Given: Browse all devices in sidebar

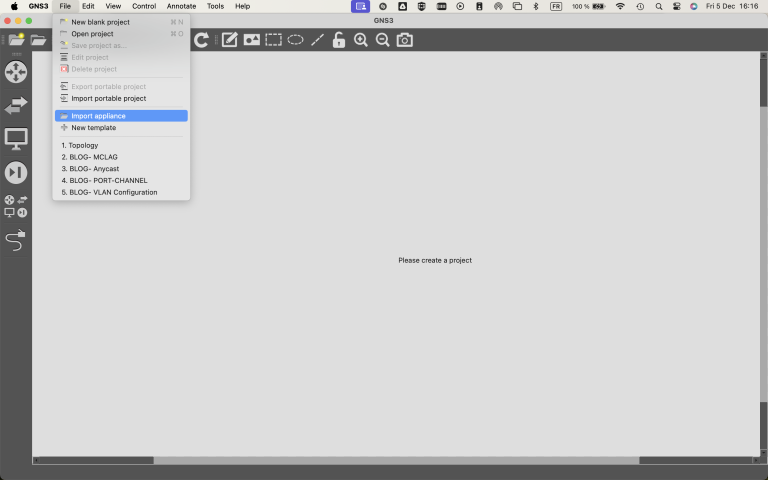Looking at the screenshot, I should point(16,206).
